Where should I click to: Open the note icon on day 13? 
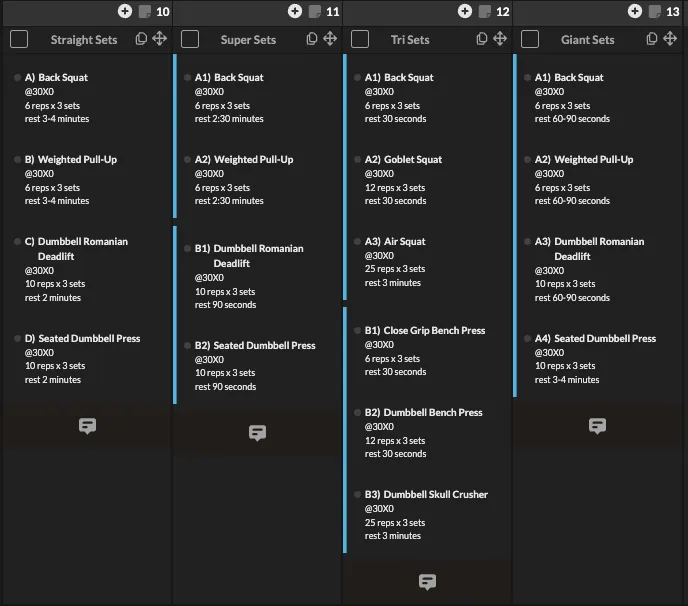(655, 12)
